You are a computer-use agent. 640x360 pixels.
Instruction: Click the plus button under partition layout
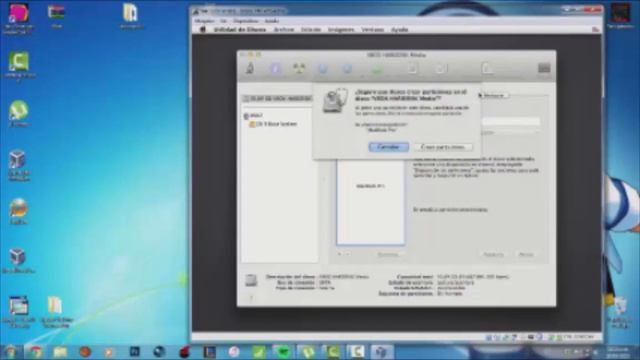(x=339, y=254)
